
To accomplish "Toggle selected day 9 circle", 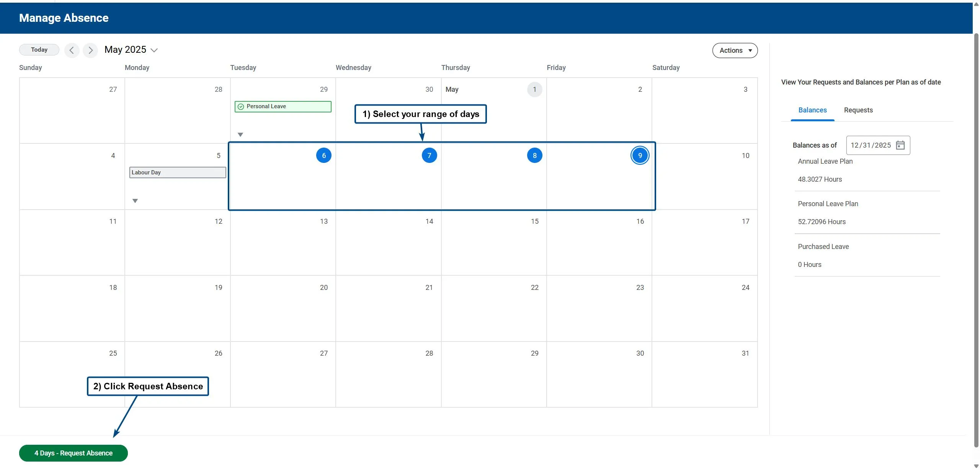I will pyautogui.click(x=639, y=156).
